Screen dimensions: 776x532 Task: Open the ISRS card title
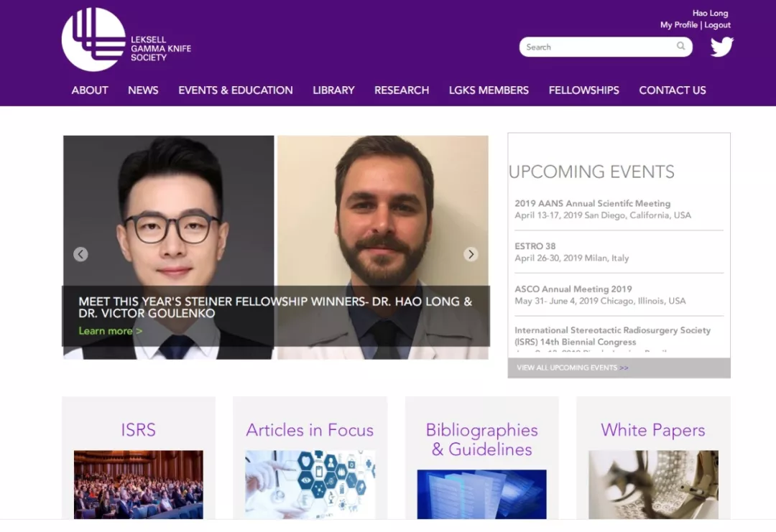138,429
